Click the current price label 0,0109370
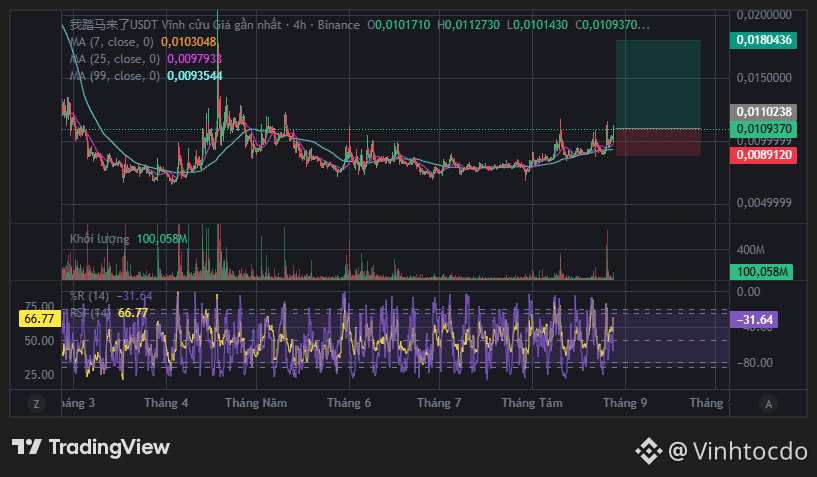 [763, 129]
